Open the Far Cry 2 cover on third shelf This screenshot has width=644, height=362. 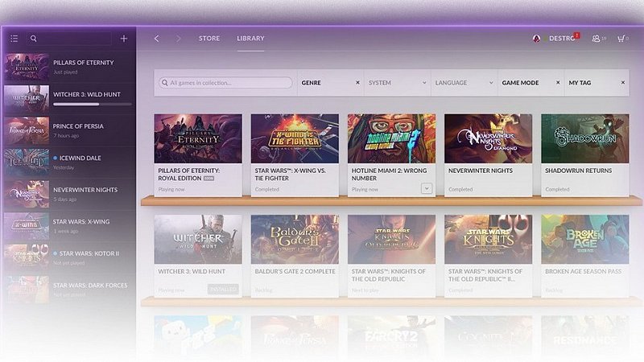[391, 336]
